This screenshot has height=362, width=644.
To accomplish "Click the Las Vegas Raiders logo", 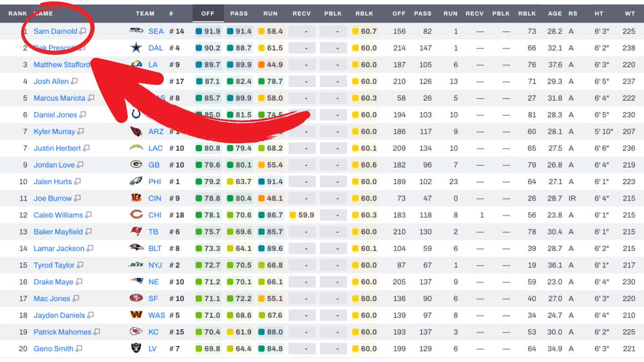I will pos(136,349).
